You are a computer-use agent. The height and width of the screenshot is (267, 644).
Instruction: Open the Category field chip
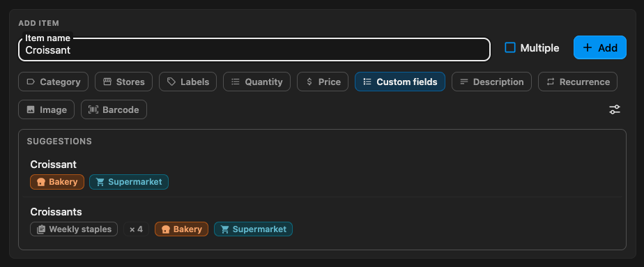(54, 82)
